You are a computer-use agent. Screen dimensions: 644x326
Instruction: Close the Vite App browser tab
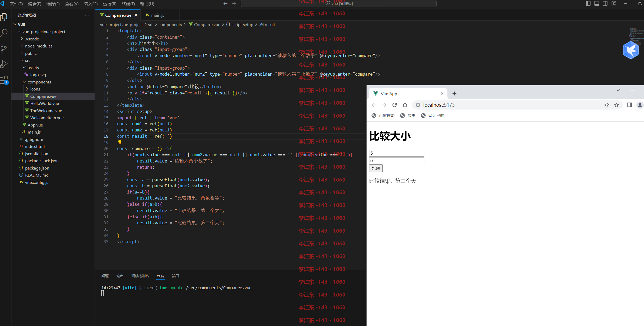point(442,93)
